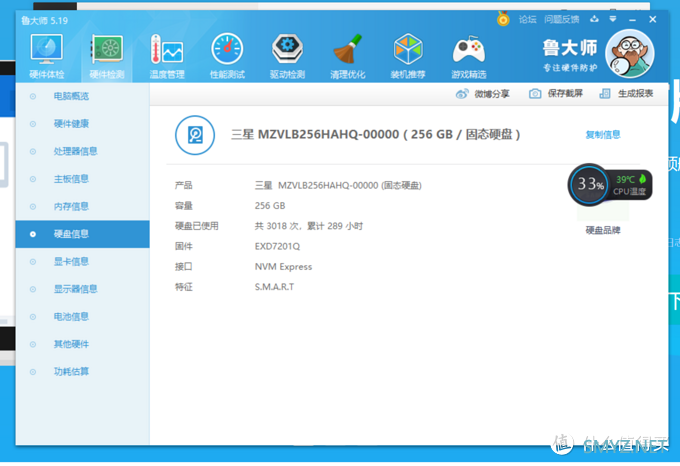Share via 微博分享 button
The height and width of the screenshot is (466, 680).
point(483,94)
